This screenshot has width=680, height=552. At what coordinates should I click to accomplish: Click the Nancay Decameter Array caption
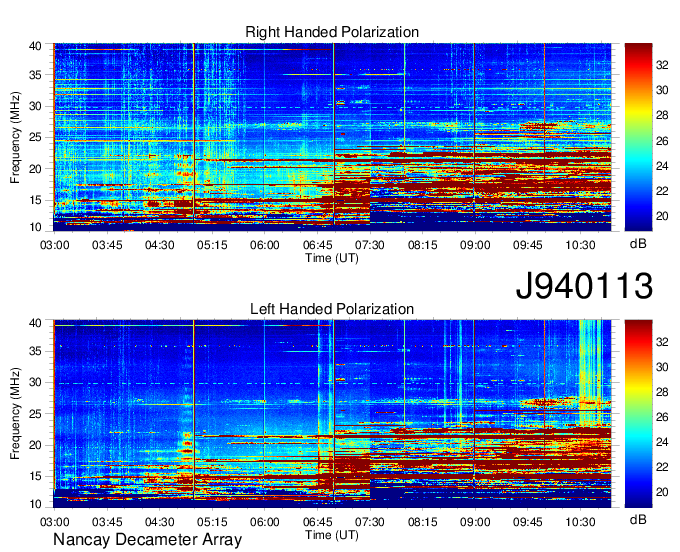pyautogui.click(x=147, y=539)
